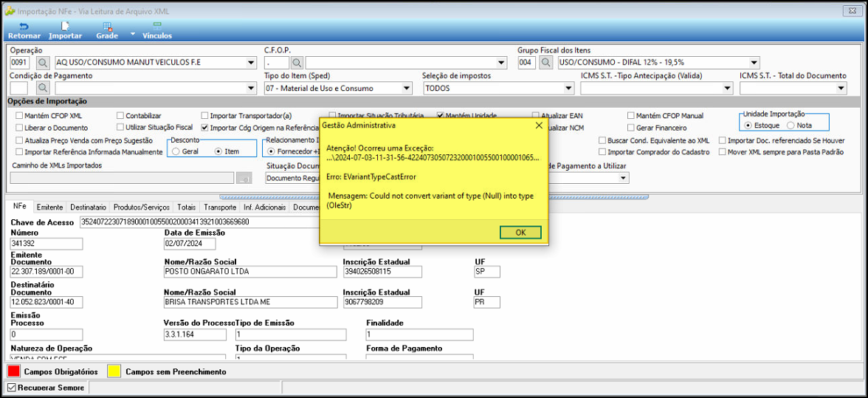Viewport: 868px width, 398px height.
Task: Click the Chave de Acesso field
Action: (199, 222)
